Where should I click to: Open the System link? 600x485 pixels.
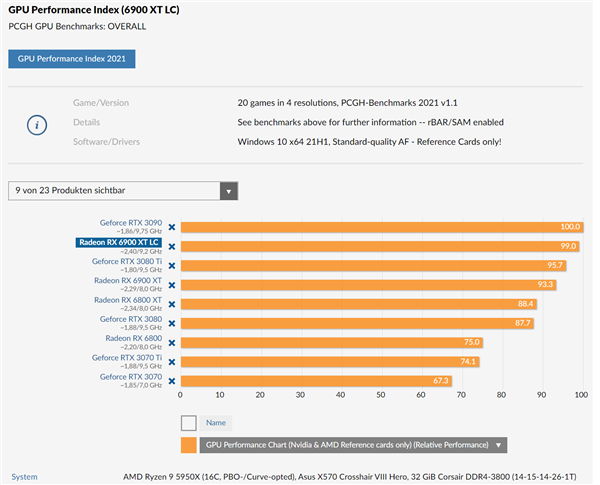point(24,476)
